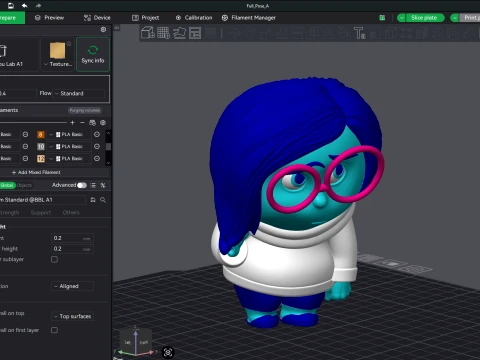
Task: Click edit icon left of swatch 12
Action: [25, 158]
